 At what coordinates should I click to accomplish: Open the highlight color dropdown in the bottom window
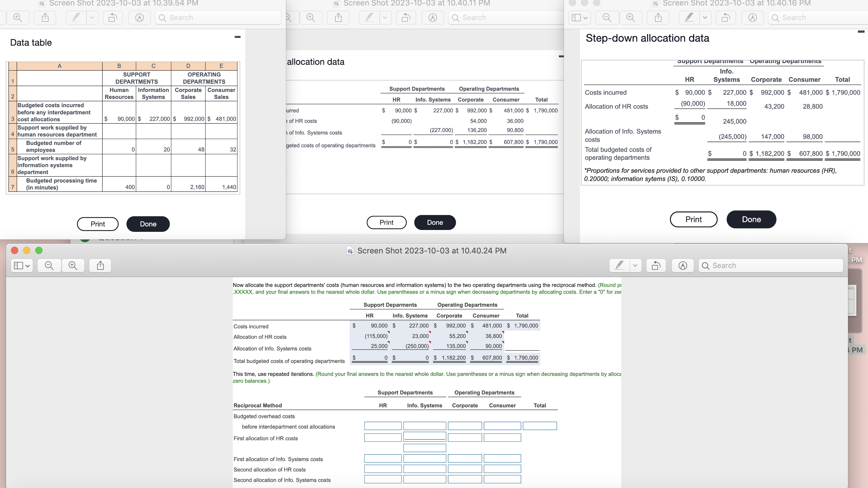(635, 265)
